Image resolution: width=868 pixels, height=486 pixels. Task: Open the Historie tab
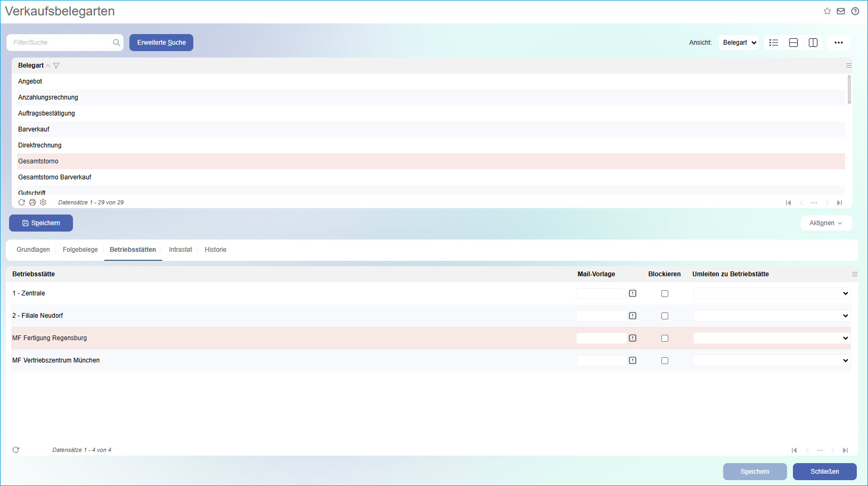click(216, 250)
